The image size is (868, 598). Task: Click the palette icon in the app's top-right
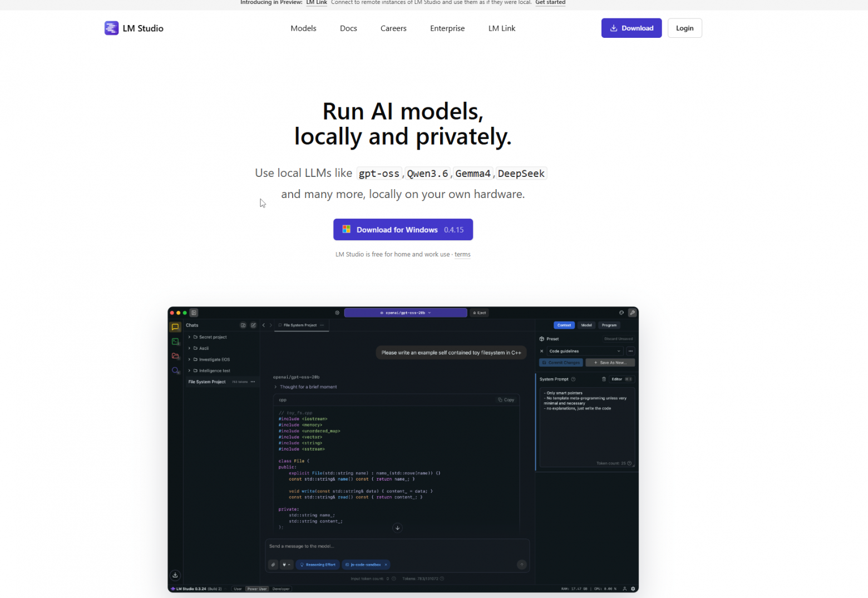[x=622, y=313]
